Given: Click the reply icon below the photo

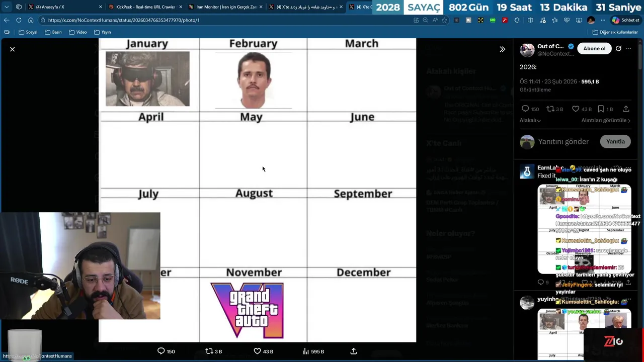Looking at the screenshot, I should coord(161,351).
